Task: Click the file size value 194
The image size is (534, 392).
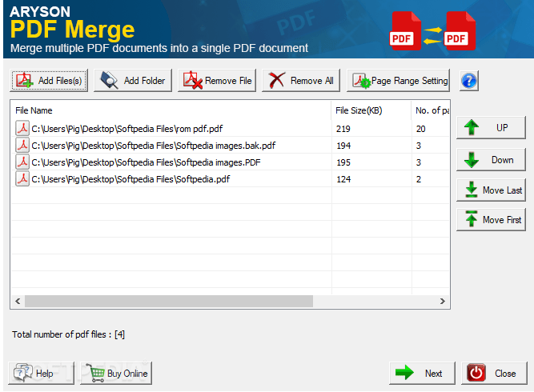Action: click(343, 146)
